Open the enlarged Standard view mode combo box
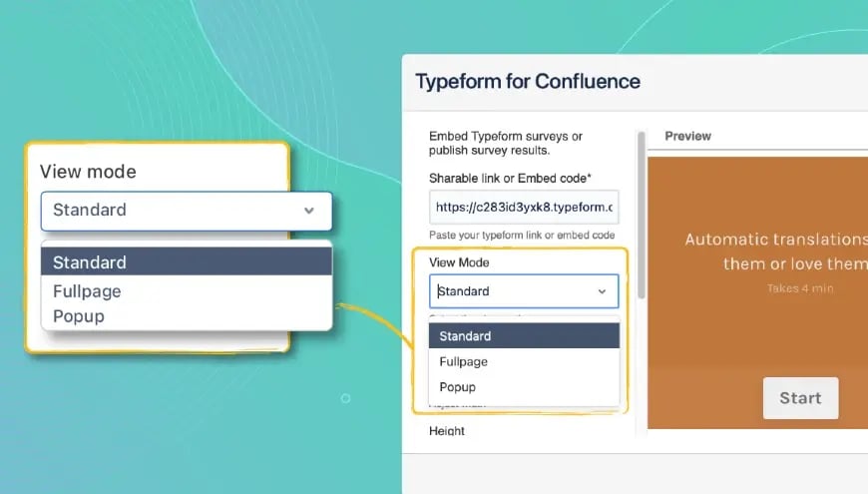Screen dimensions: 868x494 pos(187,211)
